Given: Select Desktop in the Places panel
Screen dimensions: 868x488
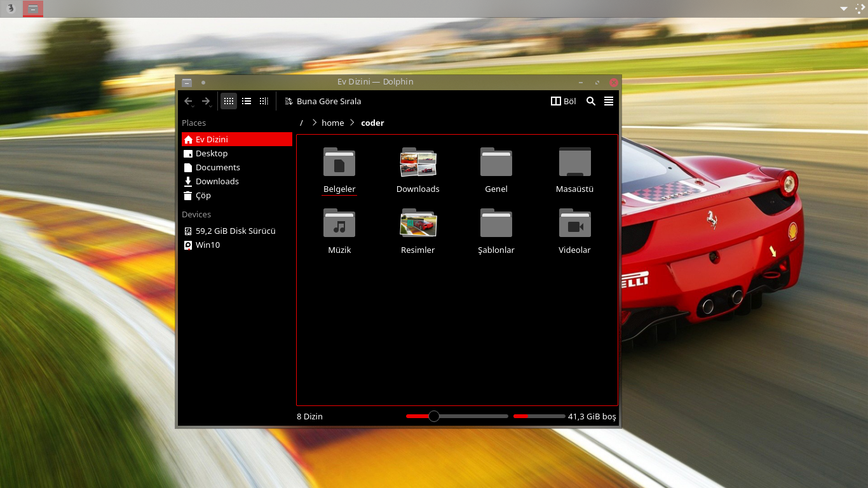Looking at the screenshot, I should click(x=212, y=153).
